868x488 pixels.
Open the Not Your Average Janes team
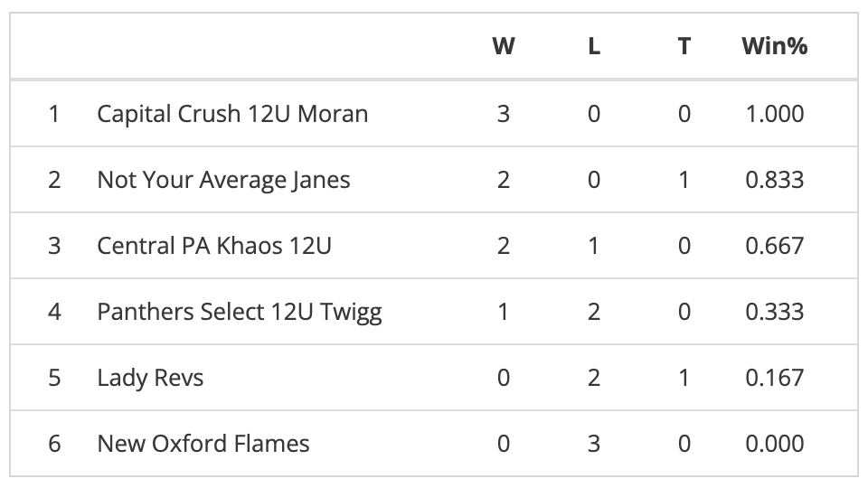[x=223, y=180]
